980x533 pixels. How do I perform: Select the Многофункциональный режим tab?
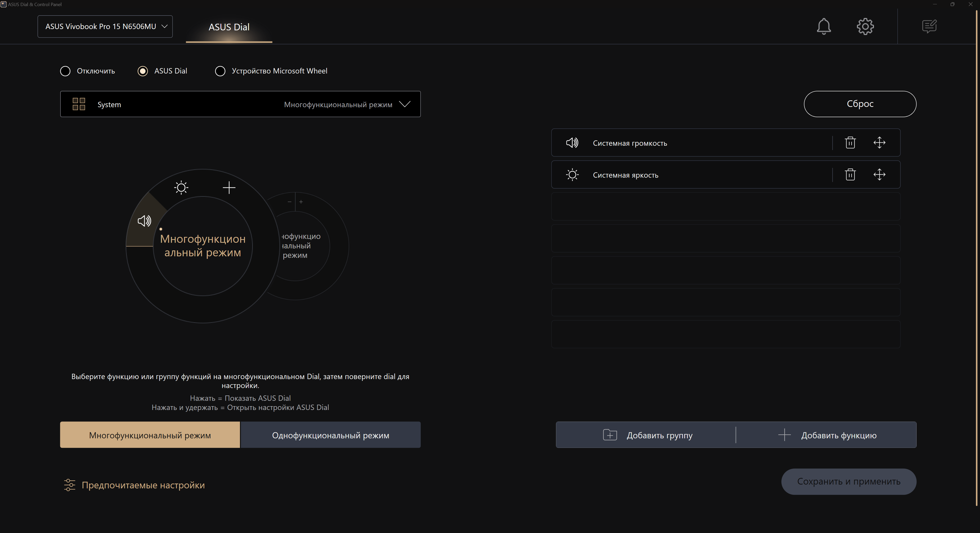[x=150, y=435]
